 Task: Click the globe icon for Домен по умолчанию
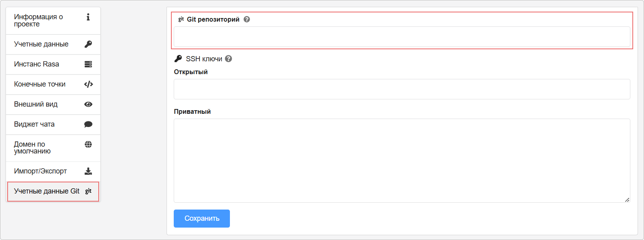tap(88, 144)
